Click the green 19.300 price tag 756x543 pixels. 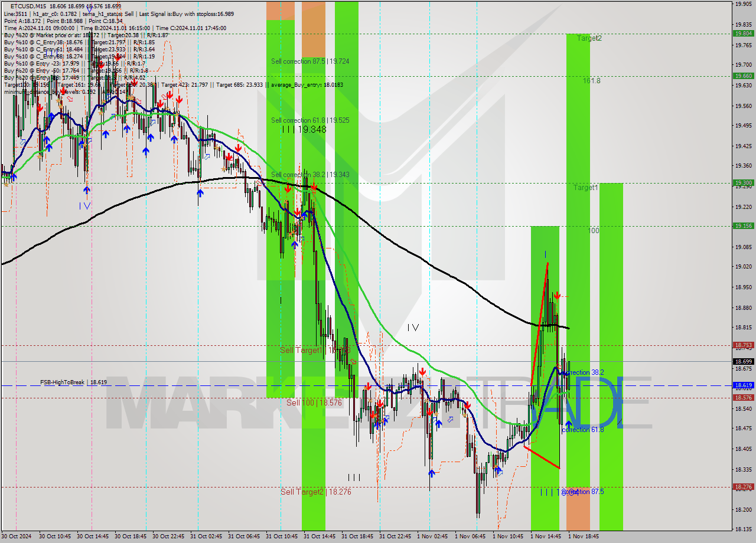point(743,183)
